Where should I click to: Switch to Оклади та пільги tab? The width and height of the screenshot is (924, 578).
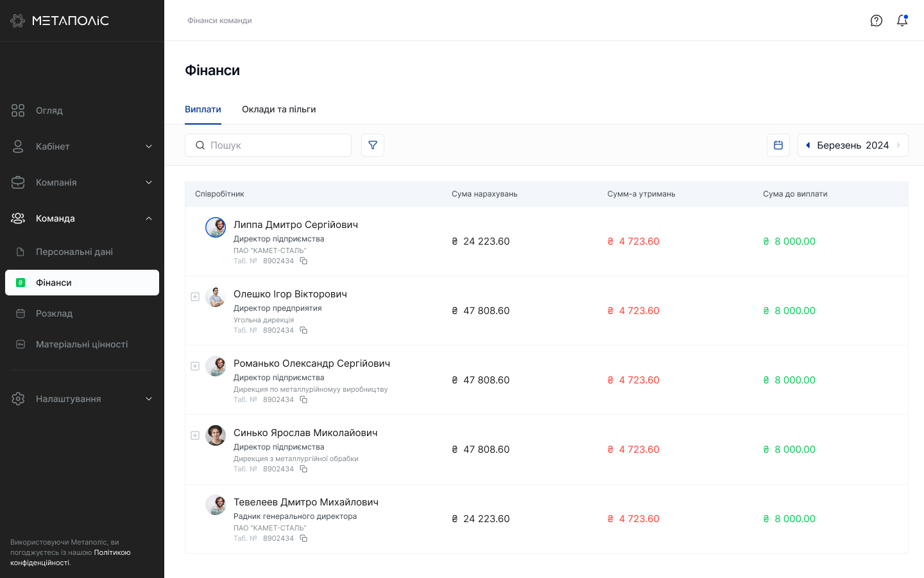pyautogui.click(x=278, y=109)
